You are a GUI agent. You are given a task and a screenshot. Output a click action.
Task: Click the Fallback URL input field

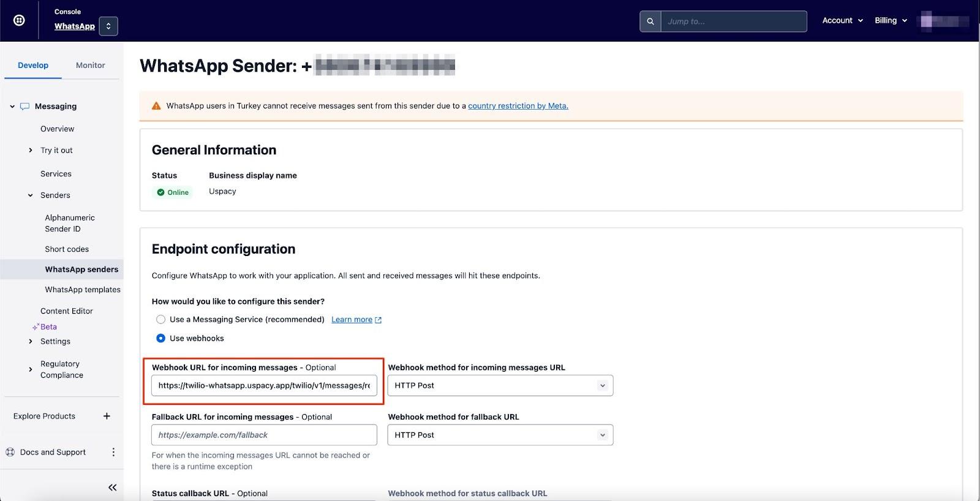click(x=264, y=435)
